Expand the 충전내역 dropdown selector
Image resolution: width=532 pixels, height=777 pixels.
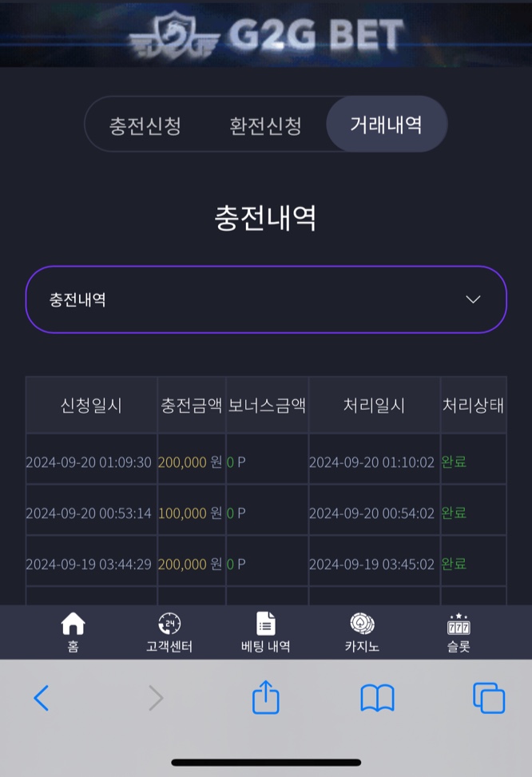click(266, 299)
